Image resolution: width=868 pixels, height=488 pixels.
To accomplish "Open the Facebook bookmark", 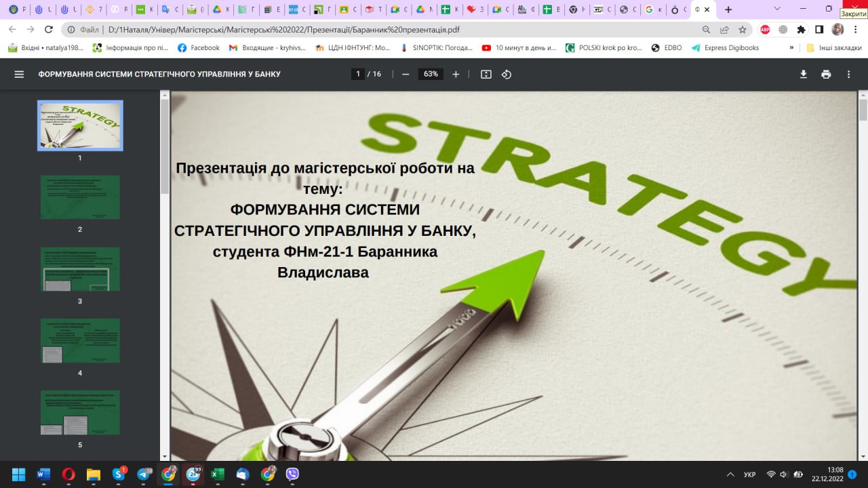I will (x=198, y=47).
